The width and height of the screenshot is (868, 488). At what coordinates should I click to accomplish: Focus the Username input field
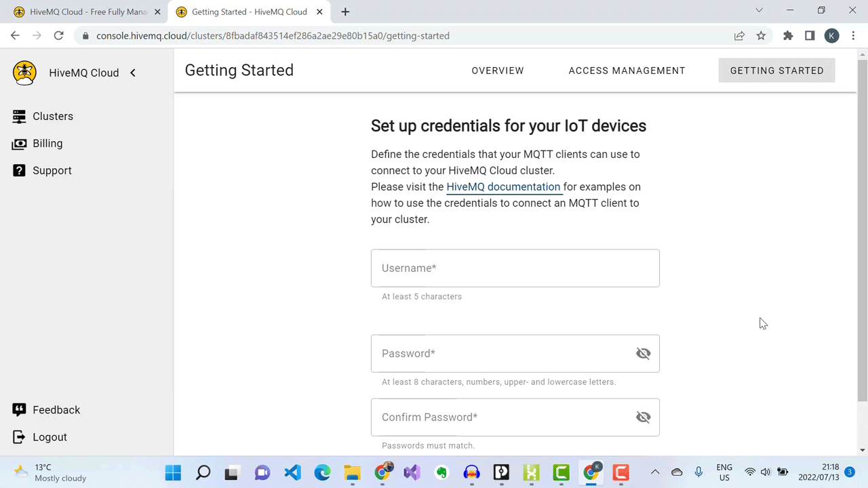(515, 268)
